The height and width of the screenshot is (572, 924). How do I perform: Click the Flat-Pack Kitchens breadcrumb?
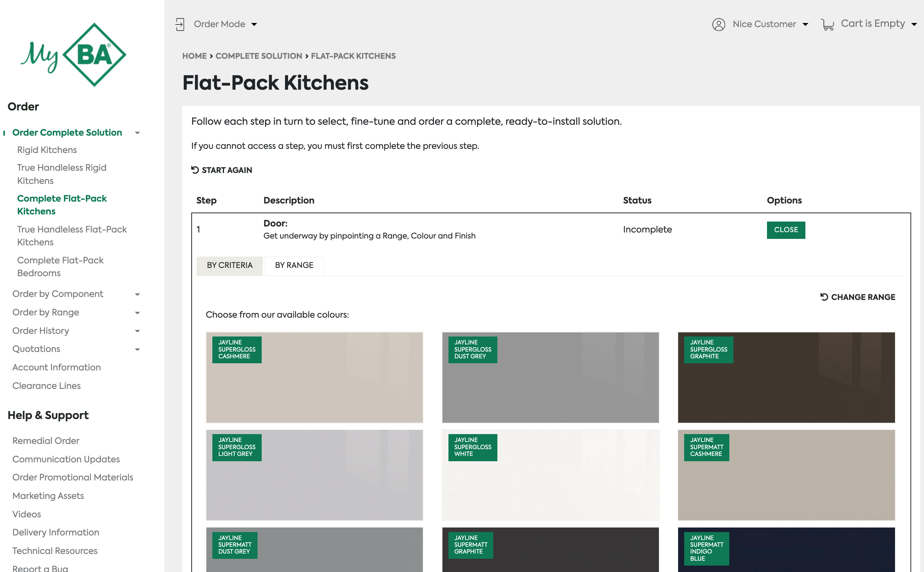coord(353,56)
